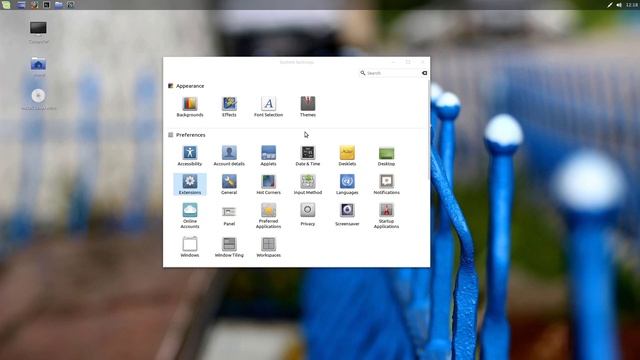Click the show desktop panel launcher
The width and height of the screenshot is (640, 360).
point(21,4)
